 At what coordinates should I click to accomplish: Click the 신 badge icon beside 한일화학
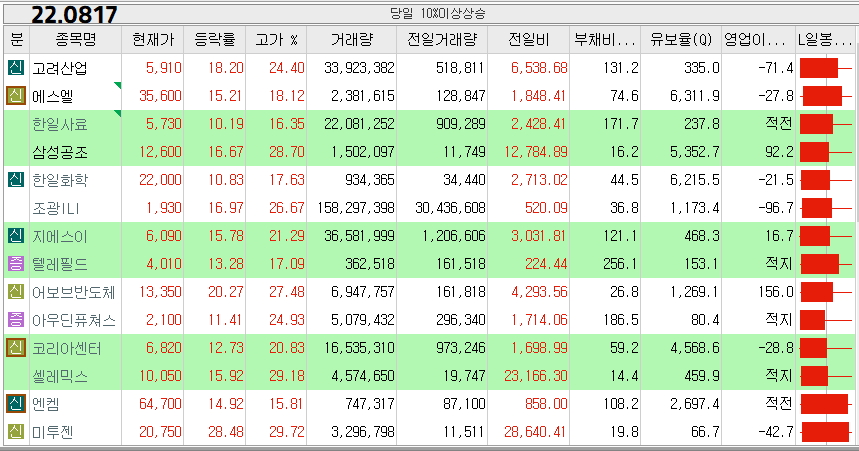pos(16,180)
